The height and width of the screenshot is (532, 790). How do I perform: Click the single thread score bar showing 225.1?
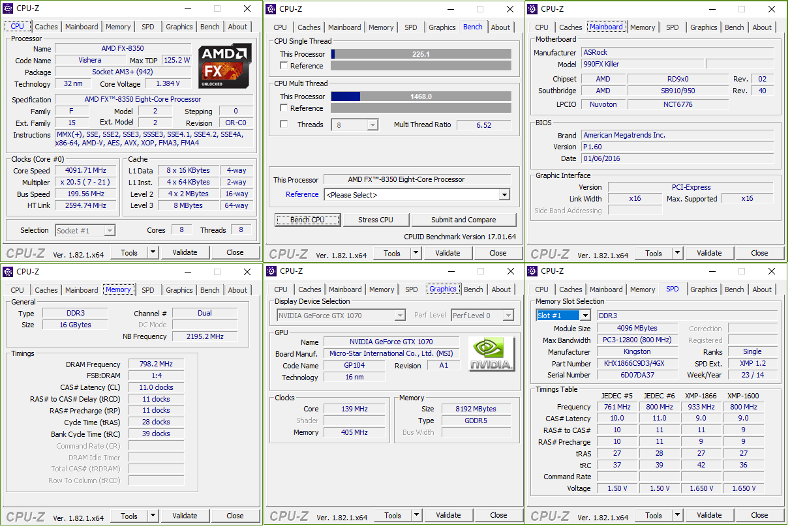pos(421,54)
